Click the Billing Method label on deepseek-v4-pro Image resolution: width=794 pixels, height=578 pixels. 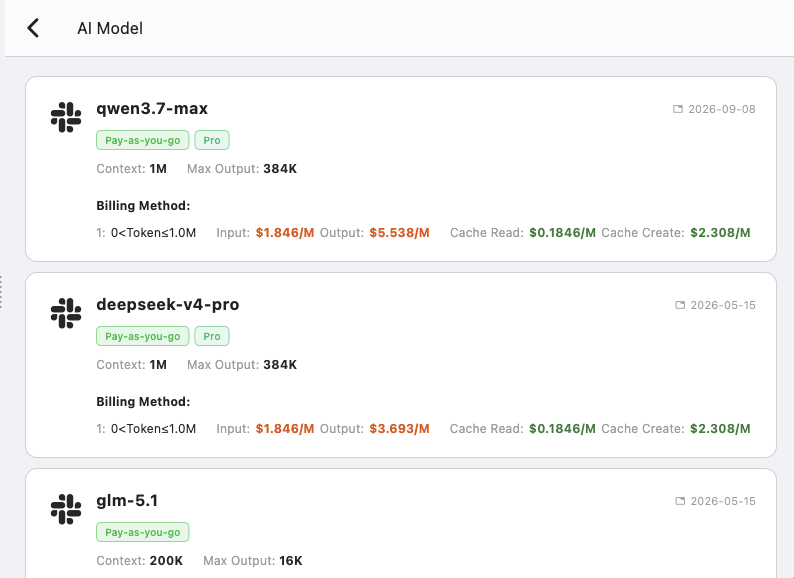click(143, 402)
